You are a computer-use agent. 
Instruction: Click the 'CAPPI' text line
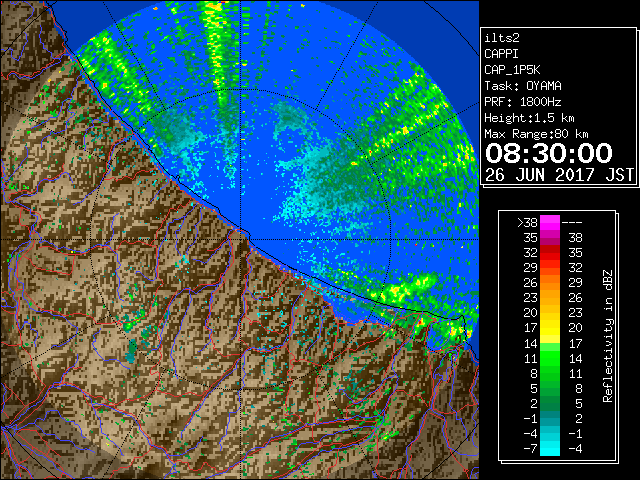tap(501, 54)
